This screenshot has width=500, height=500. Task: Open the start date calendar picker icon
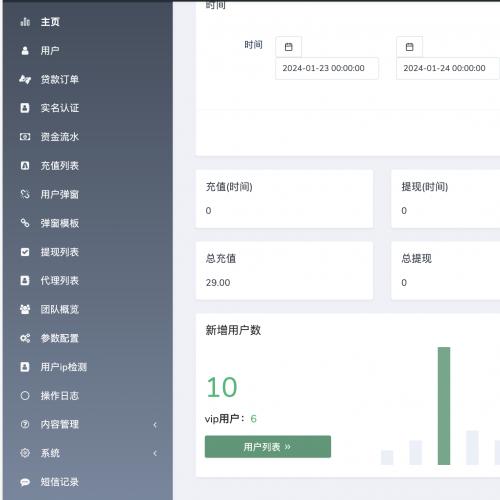[289, 47]
